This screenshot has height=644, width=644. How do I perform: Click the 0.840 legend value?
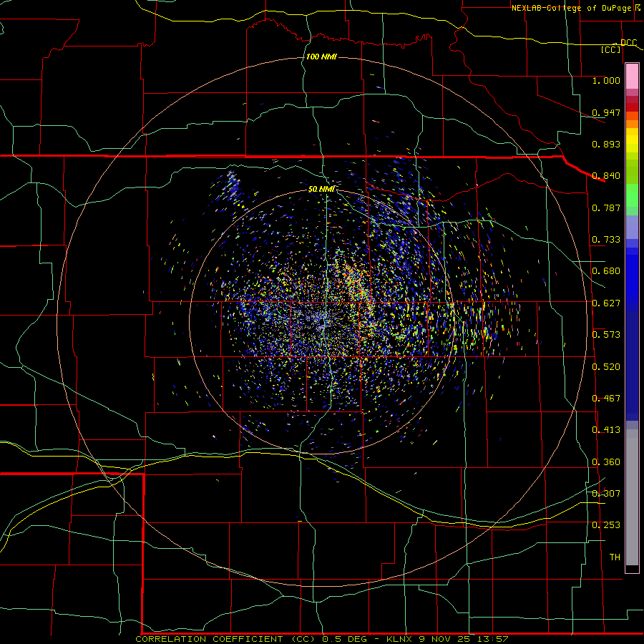pos(606,176)
